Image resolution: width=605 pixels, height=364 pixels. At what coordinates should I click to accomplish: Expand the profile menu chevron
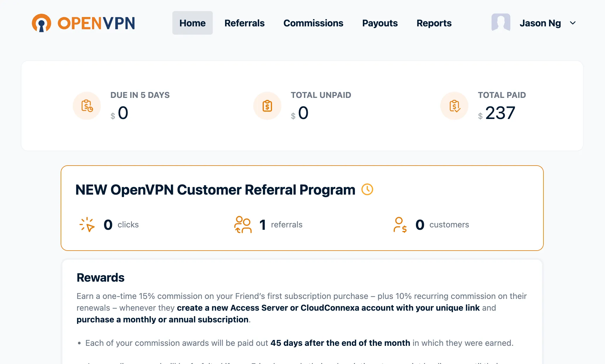tap(572, 23)
